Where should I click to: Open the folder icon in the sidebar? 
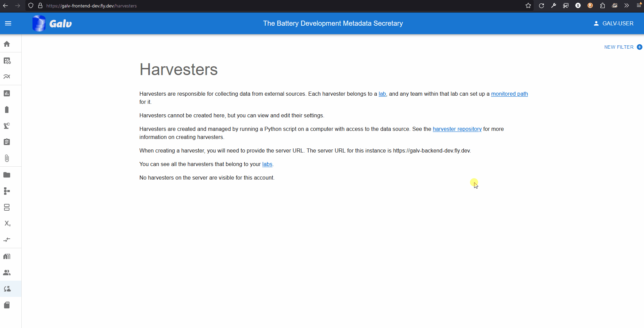pyautogui.click(x=7, y=174)
